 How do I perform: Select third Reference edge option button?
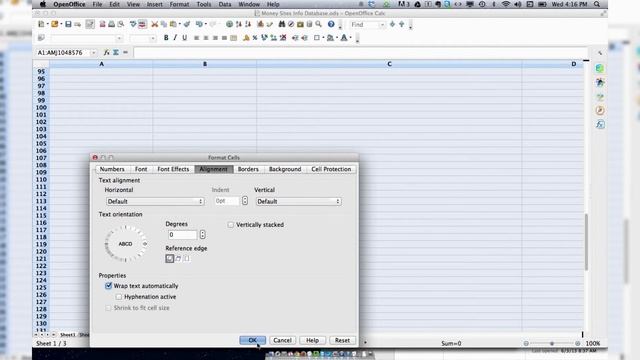187,258
